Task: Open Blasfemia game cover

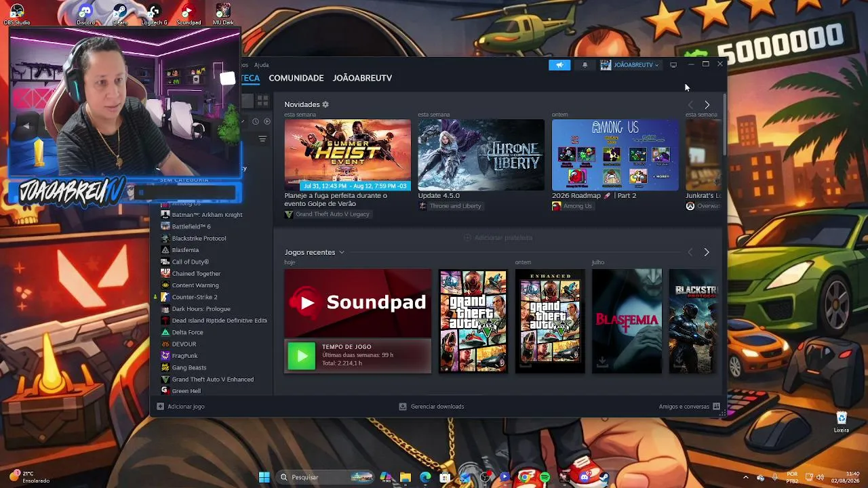Action: pyautogui.click(x=627, y=321)
